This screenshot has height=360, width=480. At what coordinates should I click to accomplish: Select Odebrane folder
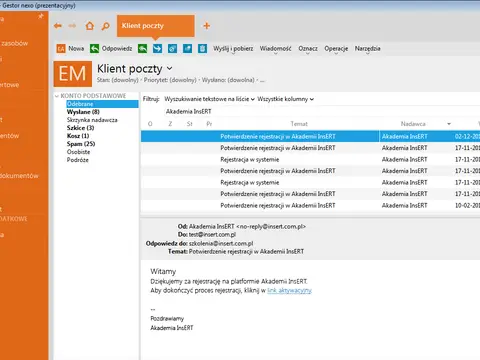(x=102, y=104)
